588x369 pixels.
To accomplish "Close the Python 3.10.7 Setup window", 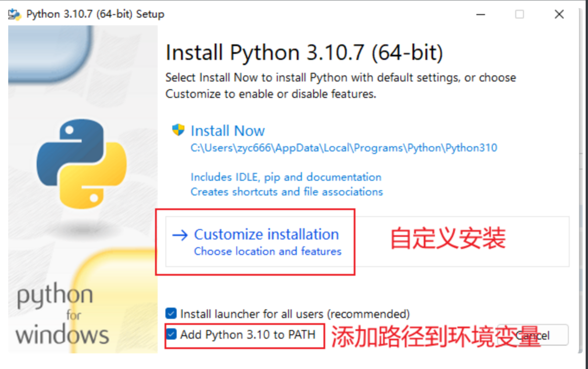I will coord(559,14).
